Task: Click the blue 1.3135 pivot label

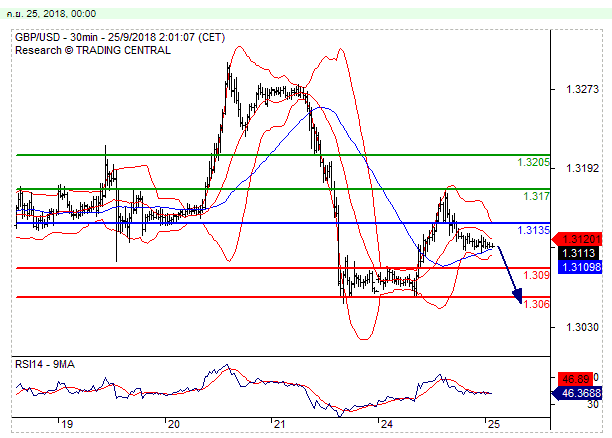Action: (x=534, y=230)
